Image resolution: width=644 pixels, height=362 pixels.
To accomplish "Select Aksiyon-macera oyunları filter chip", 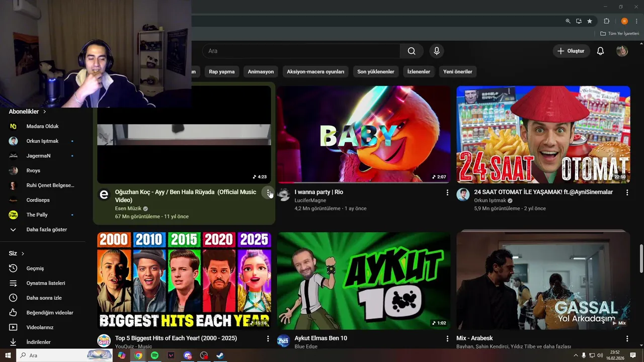I will [x=315, y=72].
